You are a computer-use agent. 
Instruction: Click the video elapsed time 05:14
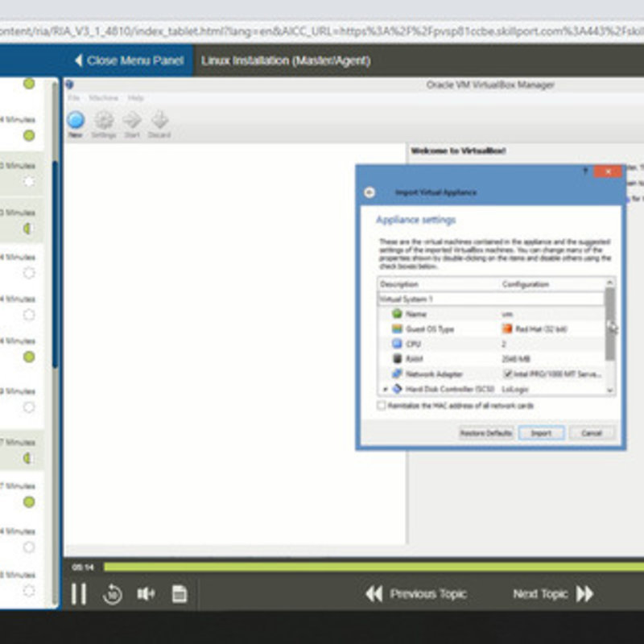83,568
